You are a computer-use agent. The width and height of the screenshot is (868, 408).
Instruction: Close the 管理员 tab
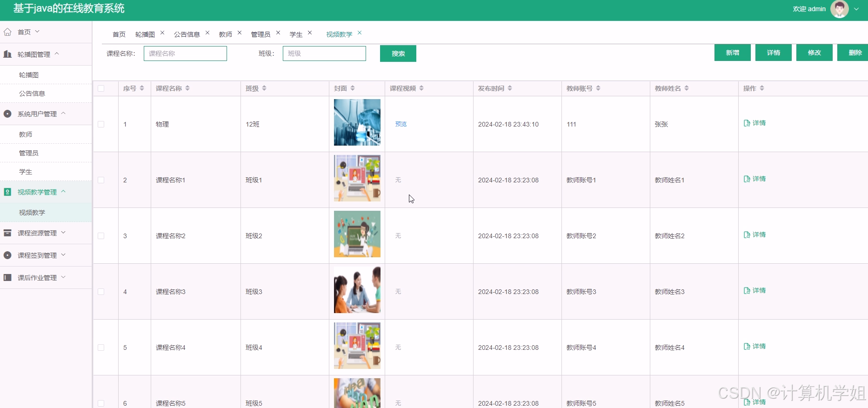point(278,33)
